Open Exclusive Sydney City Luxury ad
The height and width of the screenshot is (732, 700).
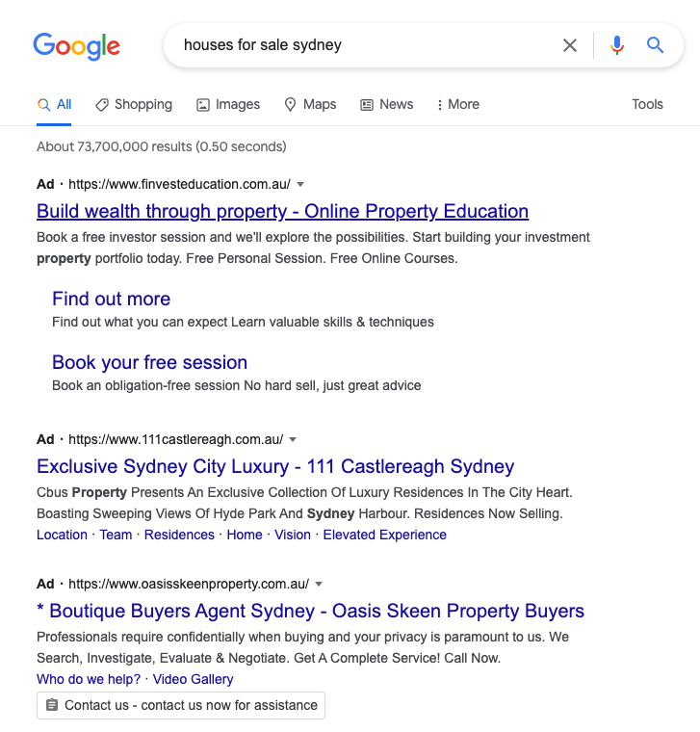click(x=275, y=466)
